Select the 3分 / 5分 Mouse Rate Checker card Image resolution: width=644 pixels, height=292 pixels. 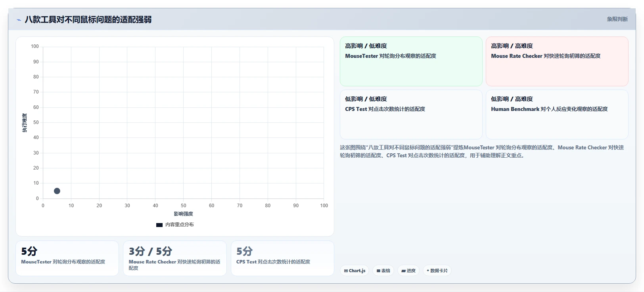point(174,258)
